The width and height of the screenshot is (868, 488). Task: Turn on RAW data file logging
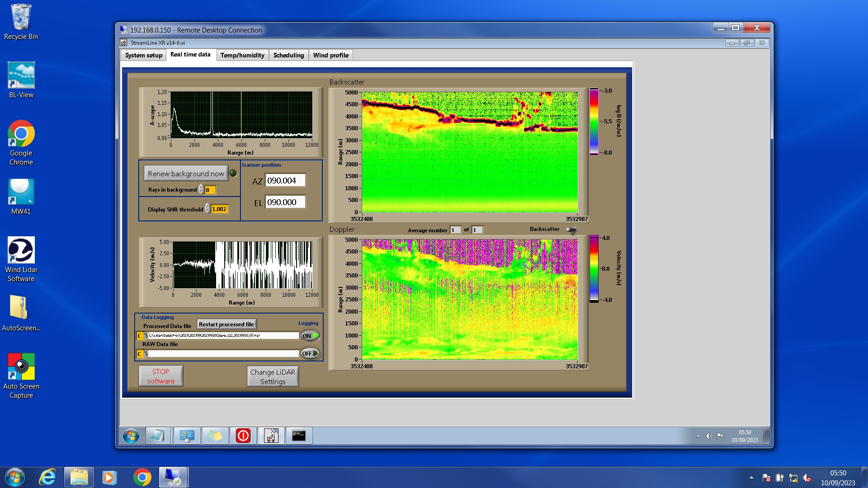pyautogui.click(x=310, y=353)
